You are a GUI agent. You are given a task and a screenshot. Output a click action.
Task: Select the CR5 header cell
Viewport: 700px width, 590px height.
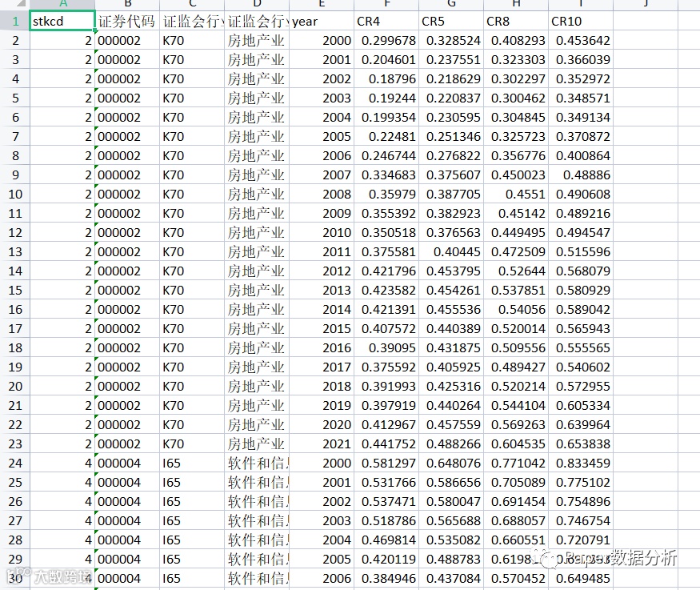(x=451, y=21)
